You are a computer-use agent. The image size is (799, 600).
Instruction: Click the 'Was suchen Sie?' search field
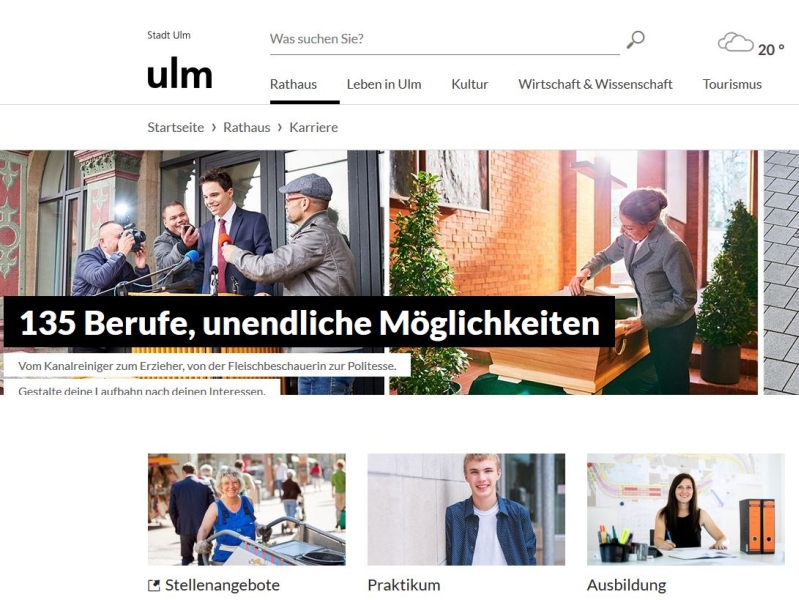coord(445,39)
